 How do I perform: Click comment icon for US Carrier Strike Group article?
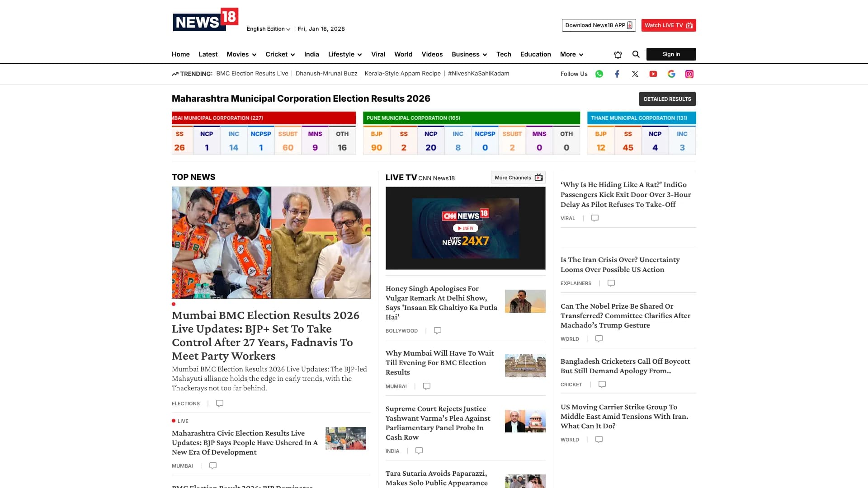point(599,440)
